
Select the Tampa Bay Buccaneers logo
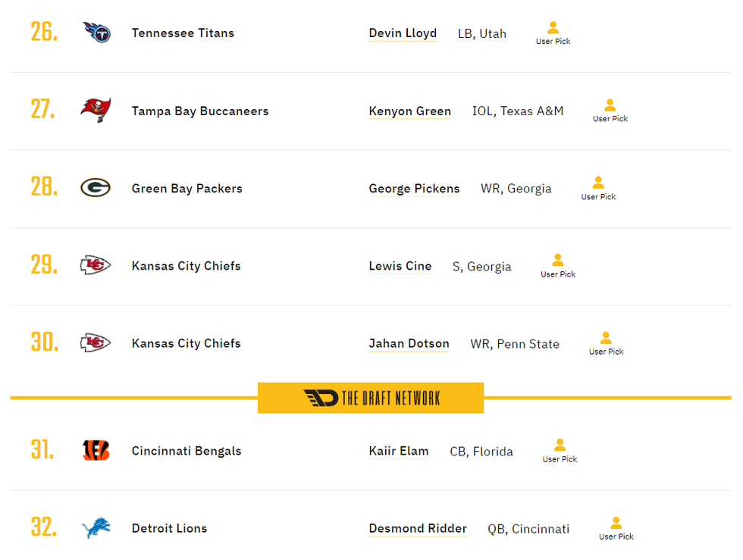(96, 111)
